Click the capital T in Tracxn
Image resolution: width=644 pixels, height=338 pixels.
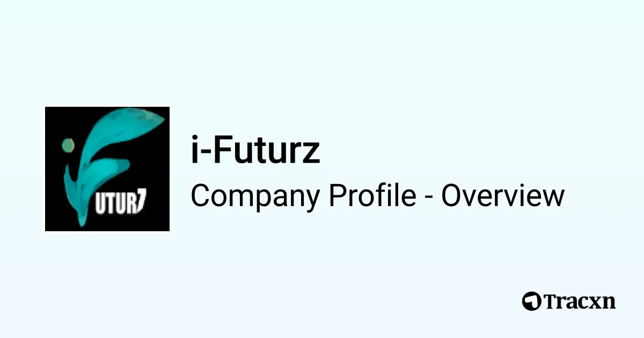(550, 301)
